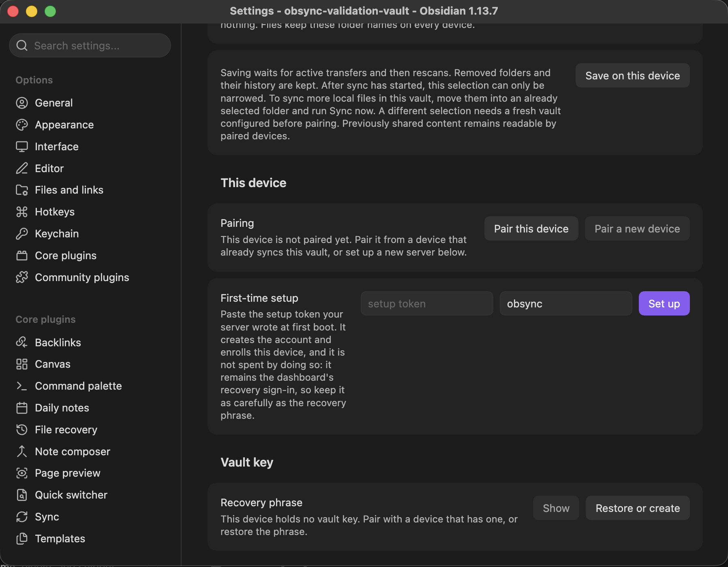
Task: Click the Sync arrows icon
Action: 22,517
